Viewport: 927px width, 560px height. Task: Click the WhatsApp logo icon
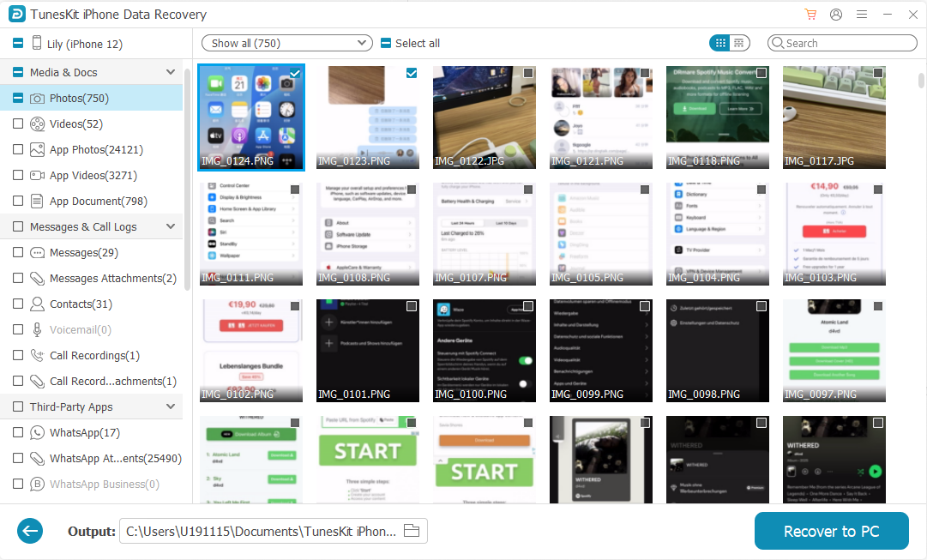(37, 432)
